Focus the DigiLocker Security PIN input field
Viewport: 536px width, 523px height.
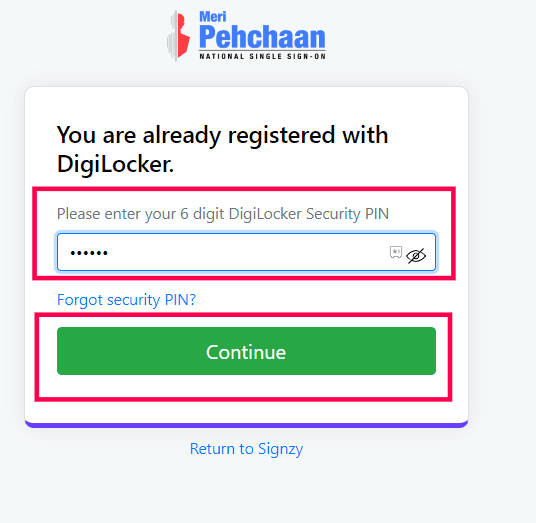point(246,252)
